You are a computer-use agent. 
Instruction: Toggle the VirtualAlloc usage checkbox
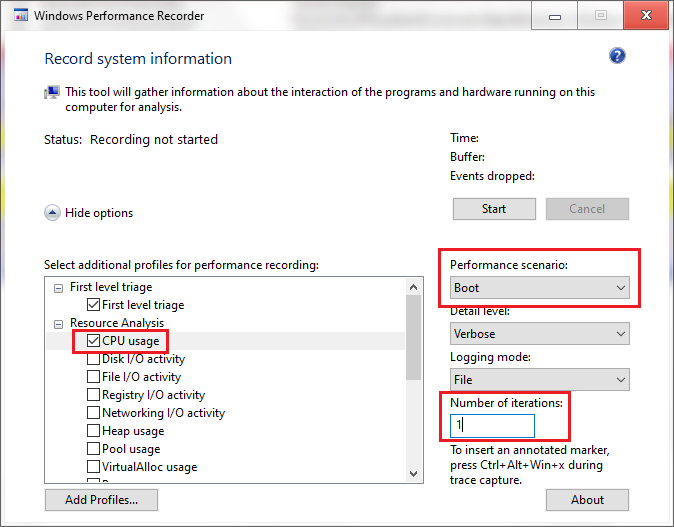click(93, 466)
